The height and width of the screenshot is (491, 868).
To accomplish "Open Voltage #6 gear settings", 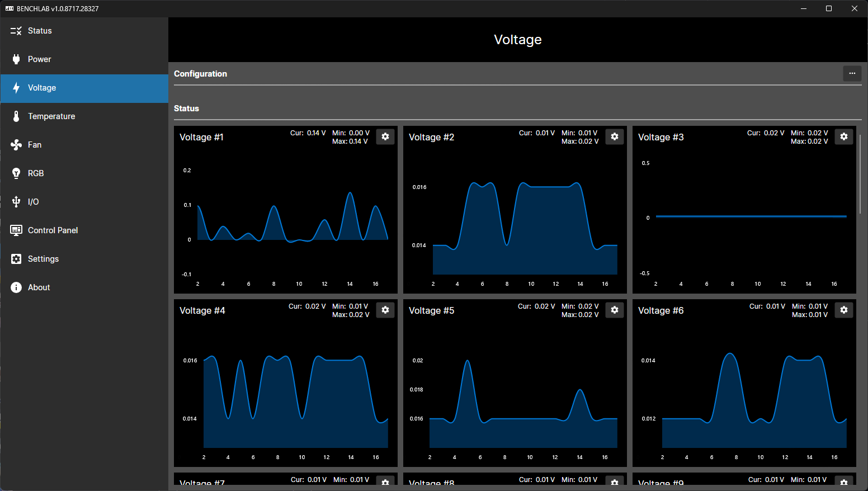I will [x=844, y=310].
